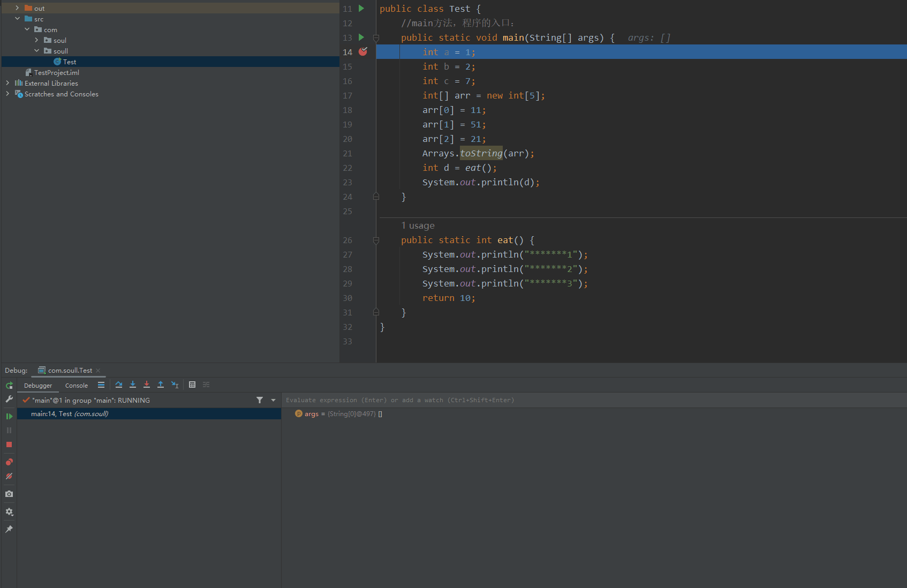Expand External Libraries node
This screenshot has height=588, width=907.
7,83
